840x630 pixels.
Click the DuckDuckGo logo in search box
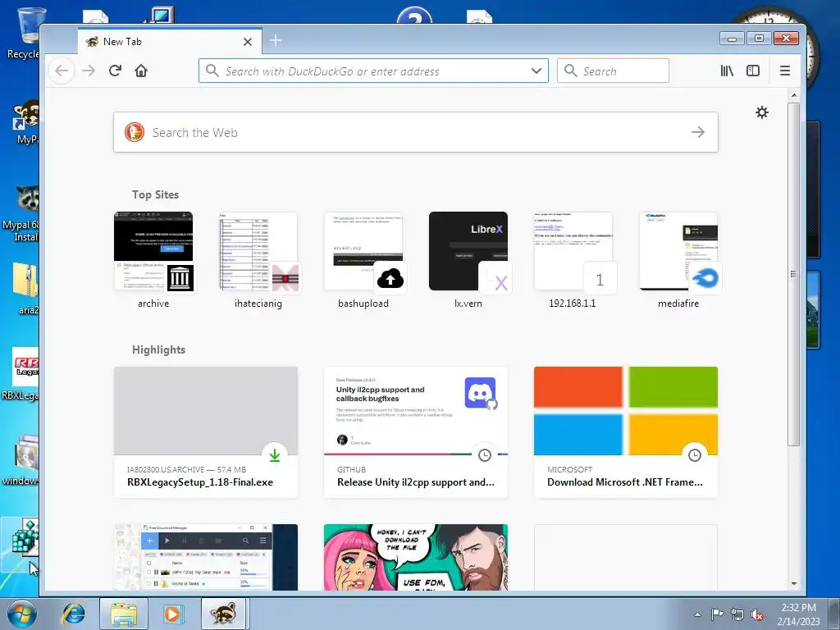click(x=135, y=132)
